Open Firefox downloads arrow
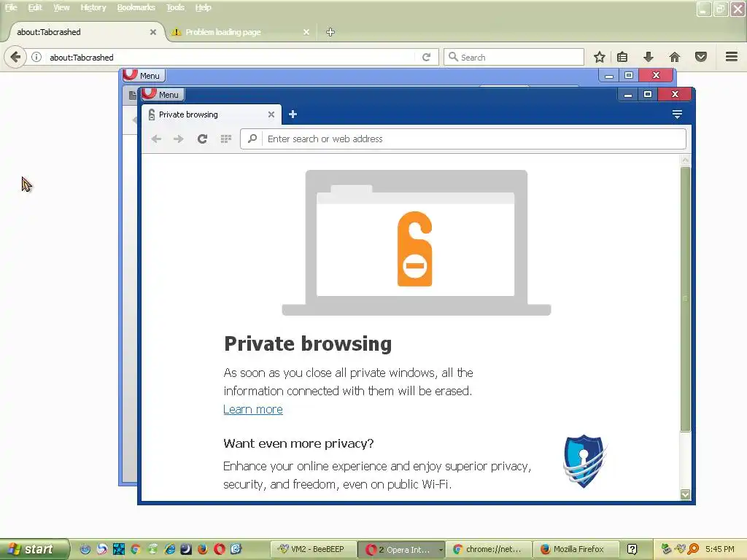Viewport: 747px width, 560px height. click(x=649, y=57)
